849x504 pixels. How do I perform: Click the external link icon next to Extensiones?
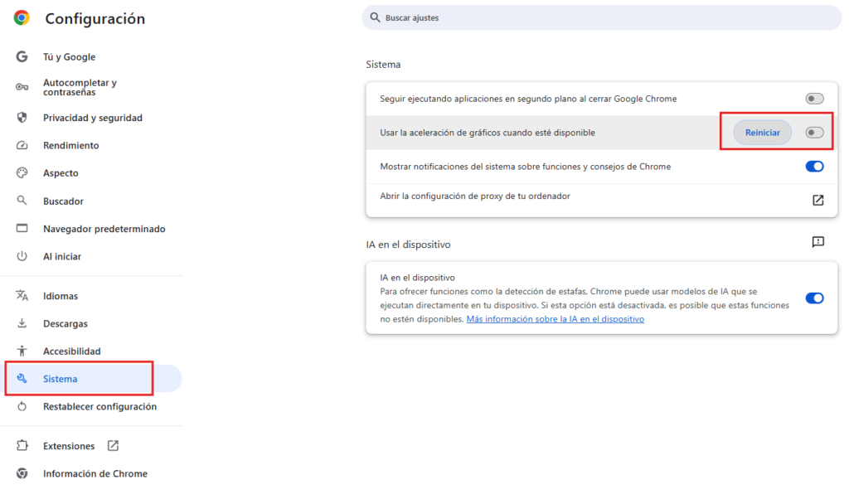click(x=113, y=445)
